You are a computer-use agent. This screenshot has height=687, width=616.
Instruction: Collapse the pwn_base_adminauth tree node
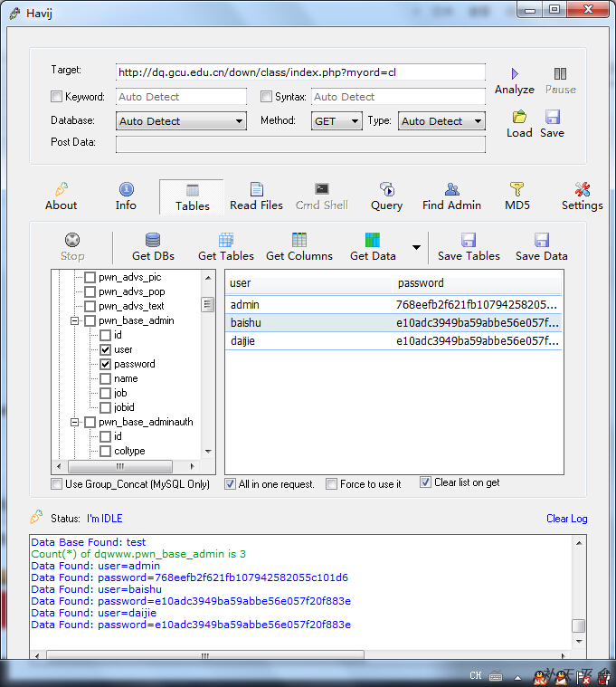tap(74, 422)
